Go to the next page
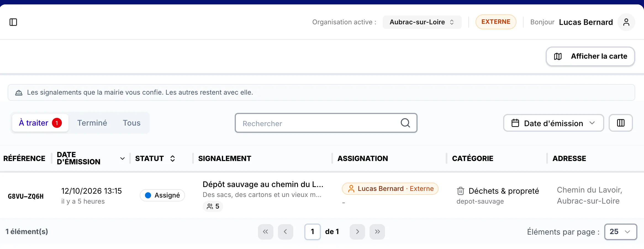Viewport: 644px width, 249px height. [357, 232]
